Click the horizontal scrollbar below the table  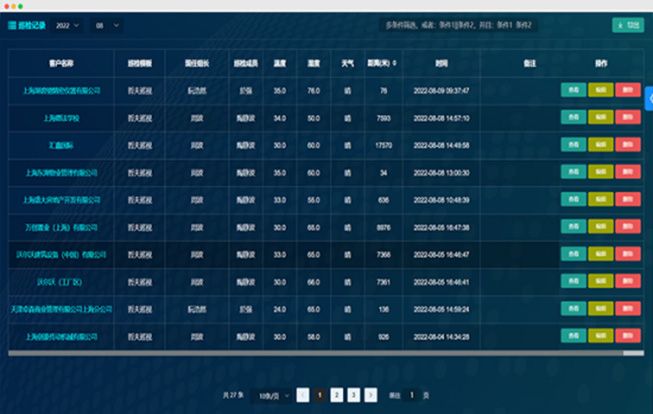[x=320, y=353]
